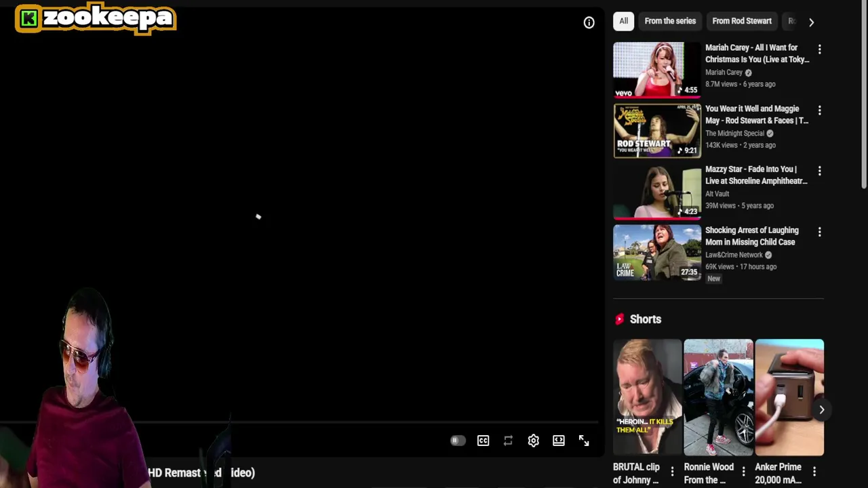Open the Ronnie Wood short thumbnail

(x=718, y=397)
